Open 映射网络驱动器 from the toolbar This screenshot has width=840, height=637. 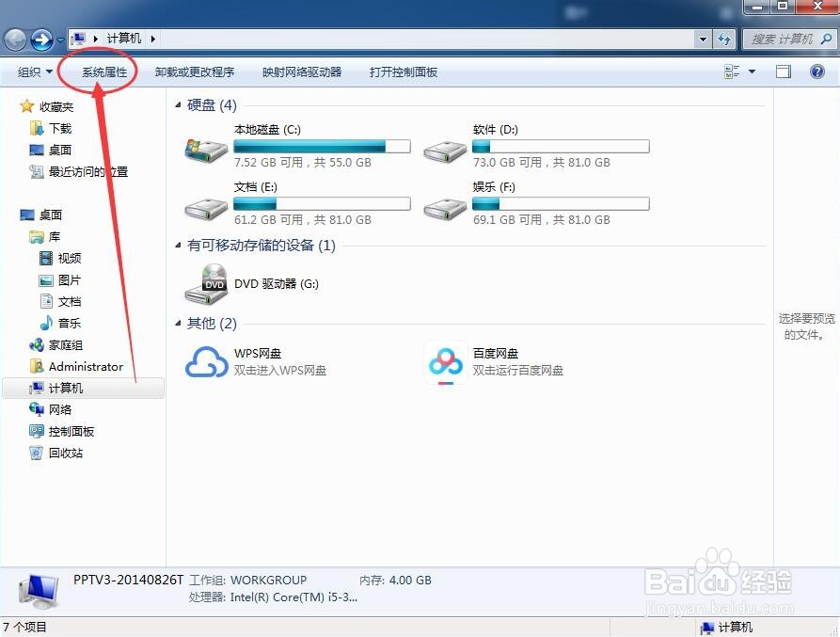[x=302, y=72]
